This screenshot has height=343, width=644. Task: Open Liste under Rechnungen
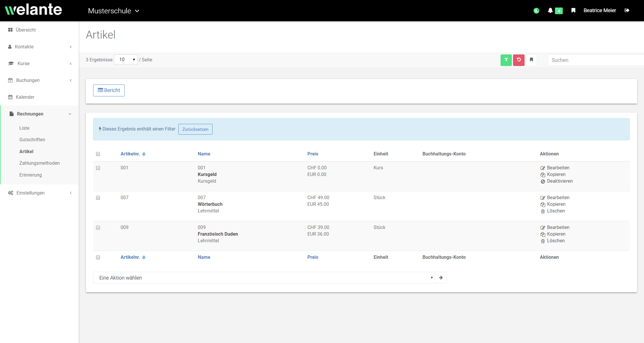coord(24,128)
